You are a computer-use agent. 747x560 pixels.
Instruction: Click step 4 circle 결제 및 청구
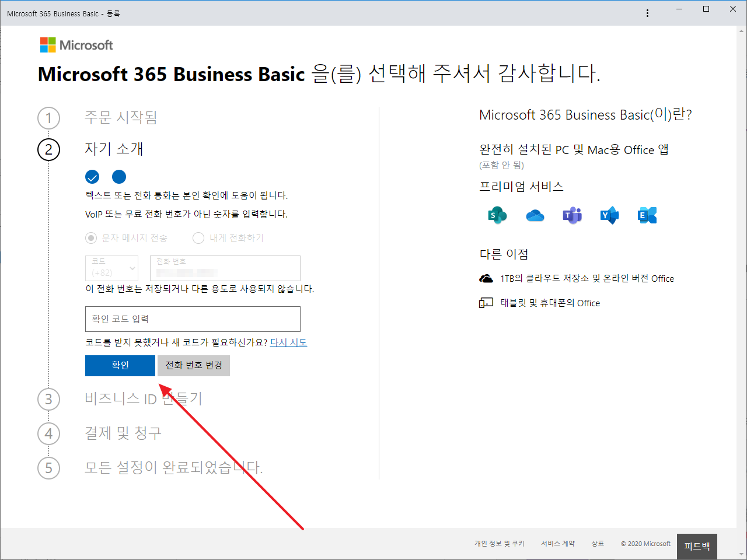tap(48, 433)
